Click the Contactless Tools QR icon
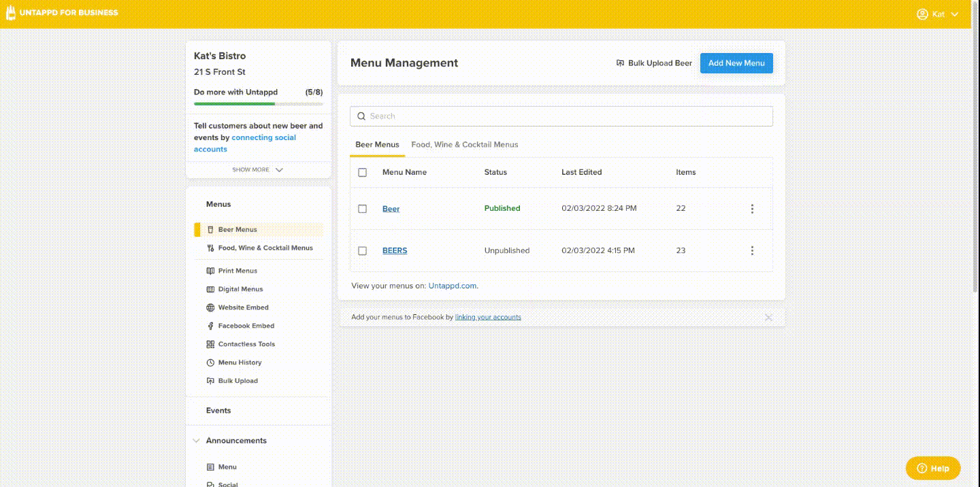 click(211, 345)
